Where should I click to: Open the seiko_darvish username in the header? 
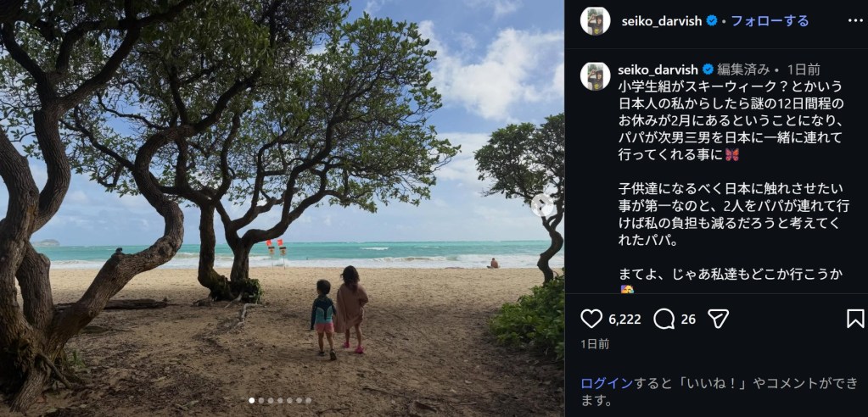pos(662,21)
